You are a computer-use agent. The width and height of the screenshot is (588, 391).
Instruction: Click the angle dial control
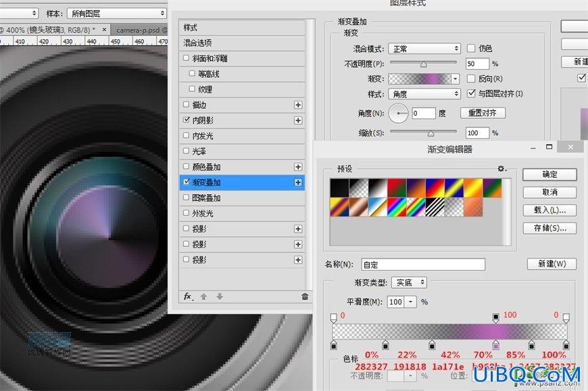tap(398, 114)
